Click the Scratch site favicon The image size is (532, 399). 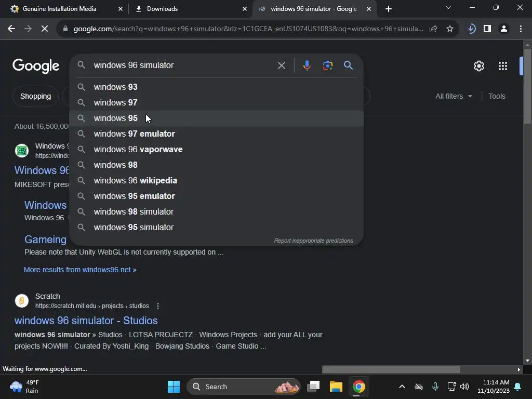[x=22, y=301]
